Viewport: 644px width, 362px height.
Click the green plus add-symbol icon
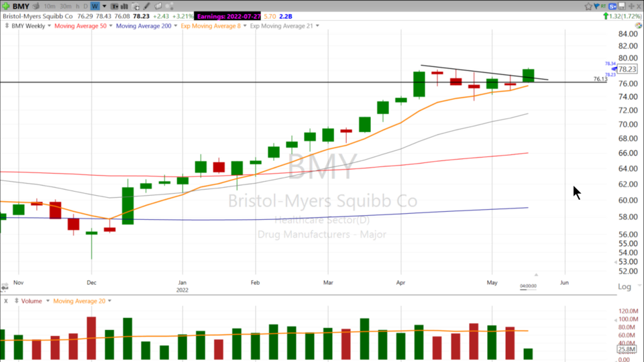(x=6, y=6)
